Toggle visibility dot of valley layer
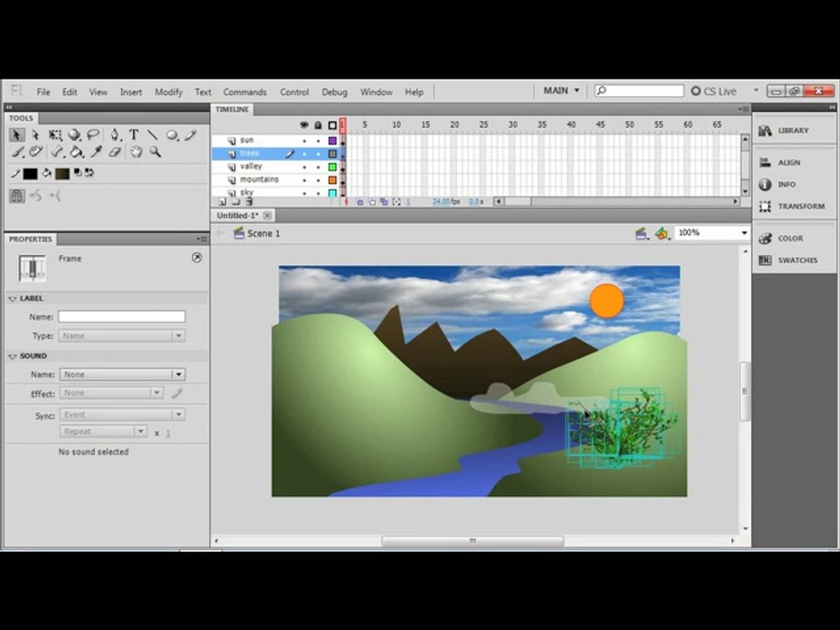This screenshot has width=840, height=630. coord(304,167)
